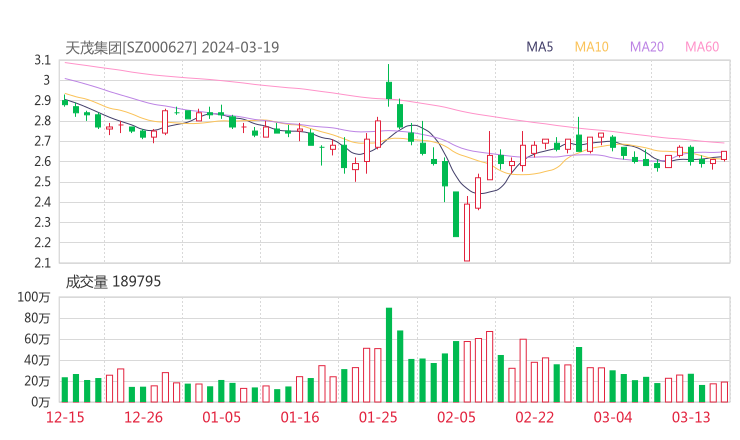
Task: Select the 12-15 date on the x-axis
Action: tap(64, 417)
